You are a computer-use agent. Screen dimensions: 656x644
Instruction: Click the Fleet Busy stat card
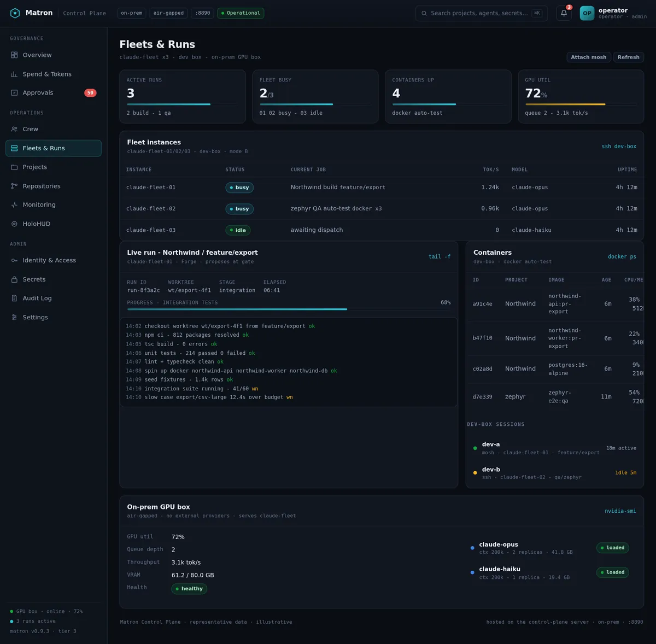(315, 96)
